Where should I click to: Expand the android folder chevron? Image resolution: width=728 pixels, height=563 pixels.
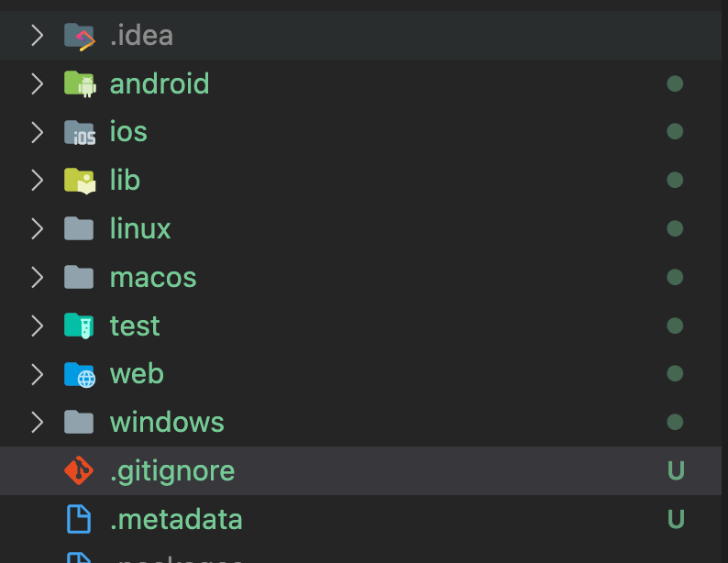tap(38, 84)
